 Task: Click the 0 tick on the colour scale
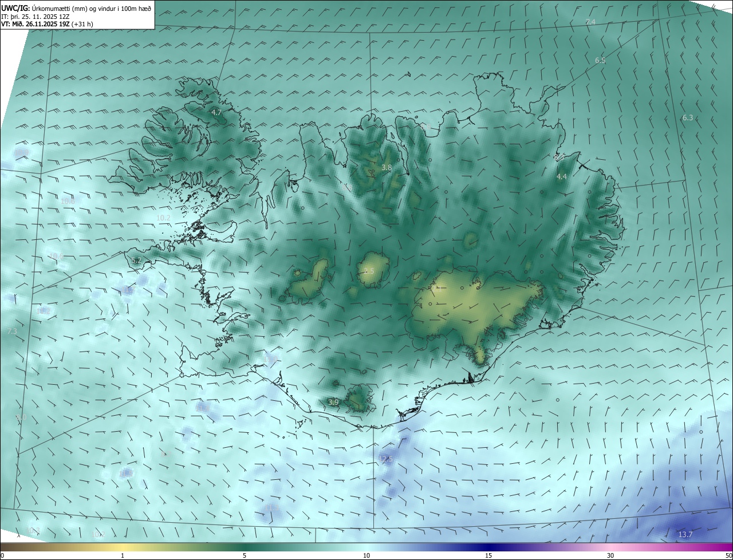pyautogui.click(x=2, y=556)
